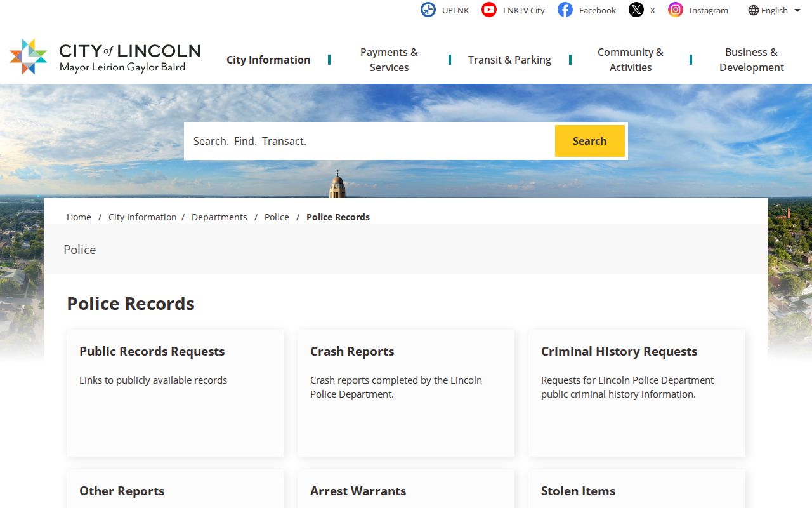Open the X social media icon
812x508 pixels.
(636, 10)
